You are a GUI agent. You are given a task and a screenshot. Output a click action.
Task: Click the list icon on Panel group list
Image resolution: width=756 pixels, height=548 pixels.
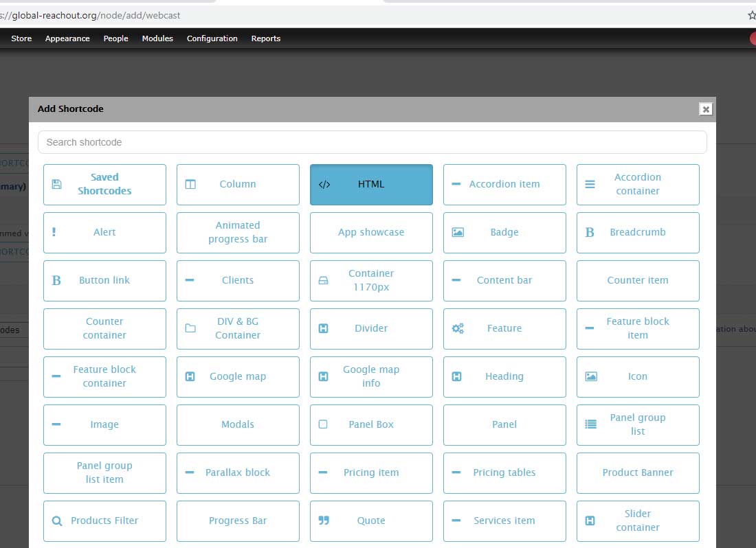pyautogui.click(x=590, y=424)
